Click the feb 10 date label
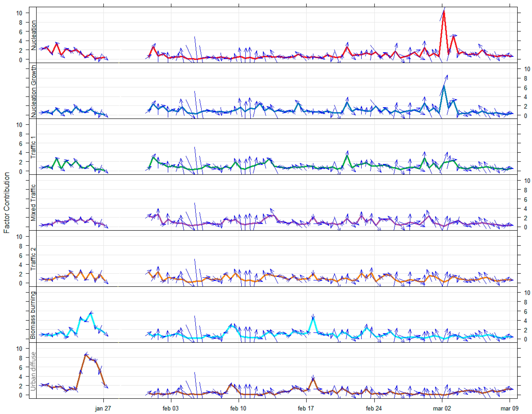532x414 pixels. click(x=238, y=408)
